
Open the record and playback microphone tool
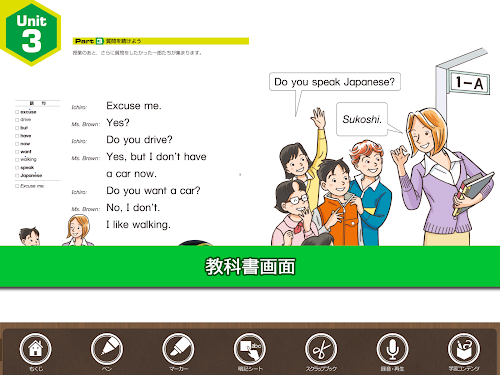(392, 349)
